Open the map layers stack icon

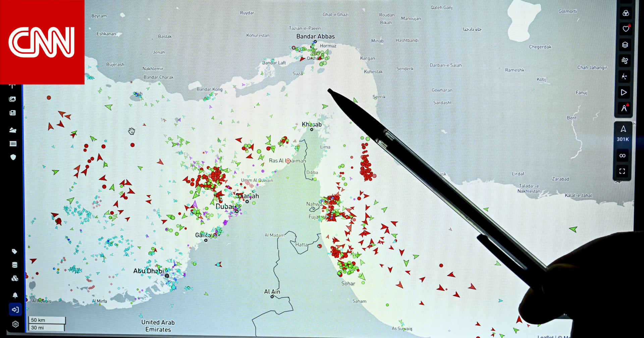pos(625,45)
